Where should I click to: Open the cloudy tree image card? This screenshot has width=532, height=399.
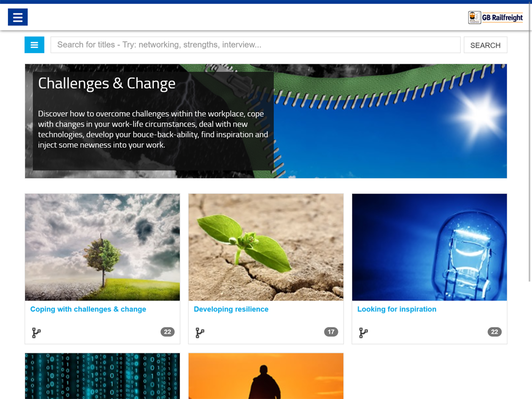pos(103,247)
